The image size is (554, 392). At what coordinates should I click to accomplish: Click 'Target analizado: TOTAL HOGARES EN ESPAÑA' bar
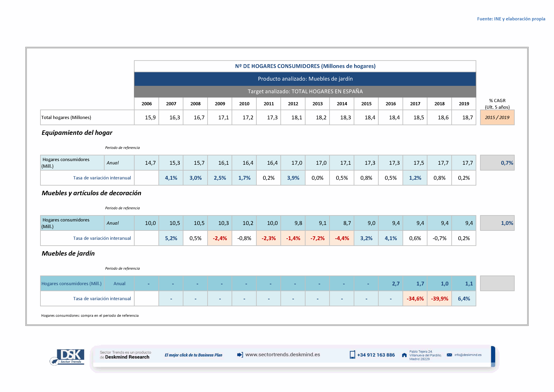click(x=305, y=91)
